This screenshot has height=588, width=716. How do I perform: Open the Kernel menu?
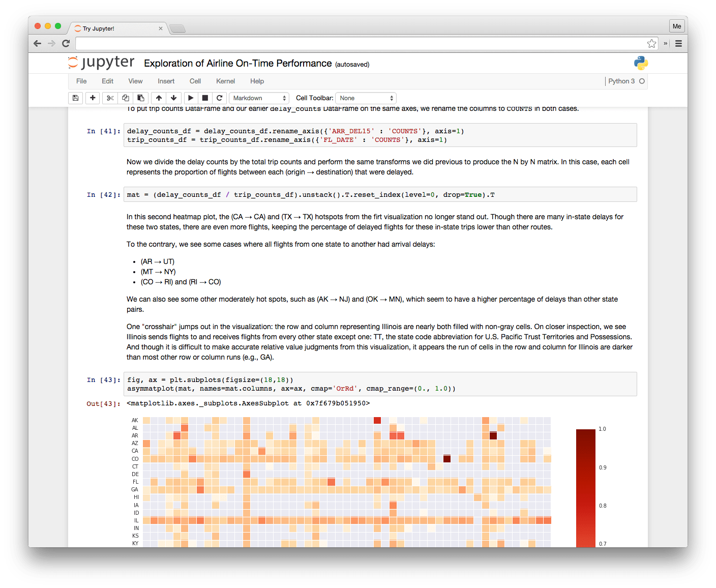pos(225,81)
